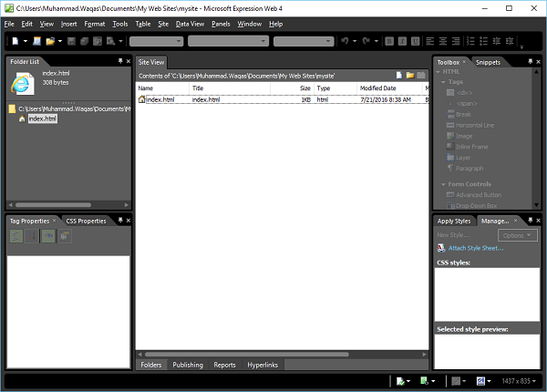Click the Undo toolbar icon
This screenshot has height=392, width=547.
click(x=345, y=41)
